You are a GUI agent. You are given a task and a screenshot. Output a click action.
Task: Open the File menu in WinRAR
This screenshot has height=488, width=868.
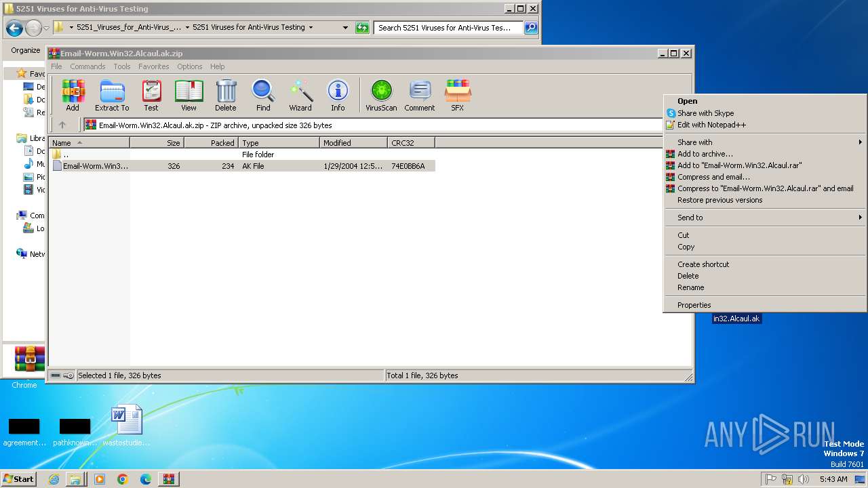(56, 66)
